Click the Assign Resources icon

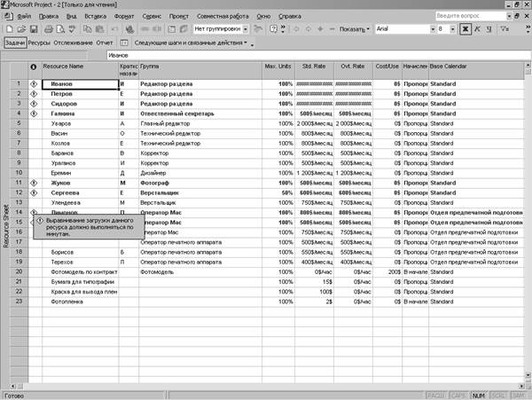click(184, 29)
